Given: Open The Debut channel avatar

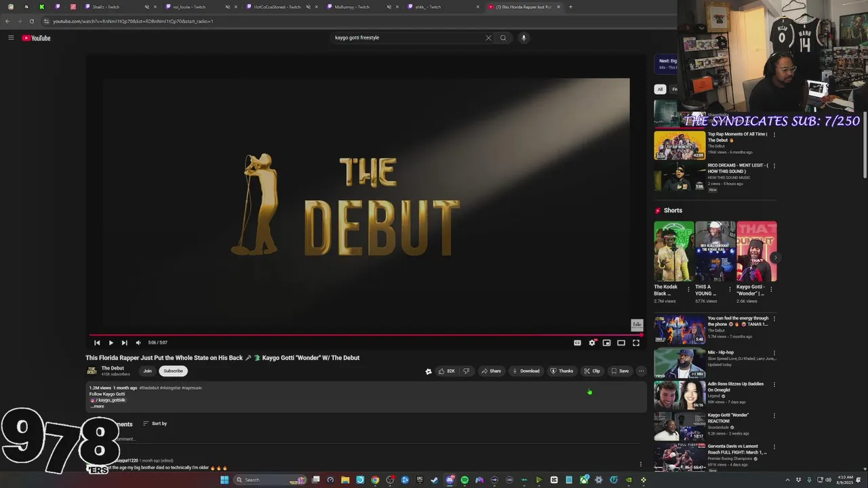Looking at the screenshot, I should 92,371.
